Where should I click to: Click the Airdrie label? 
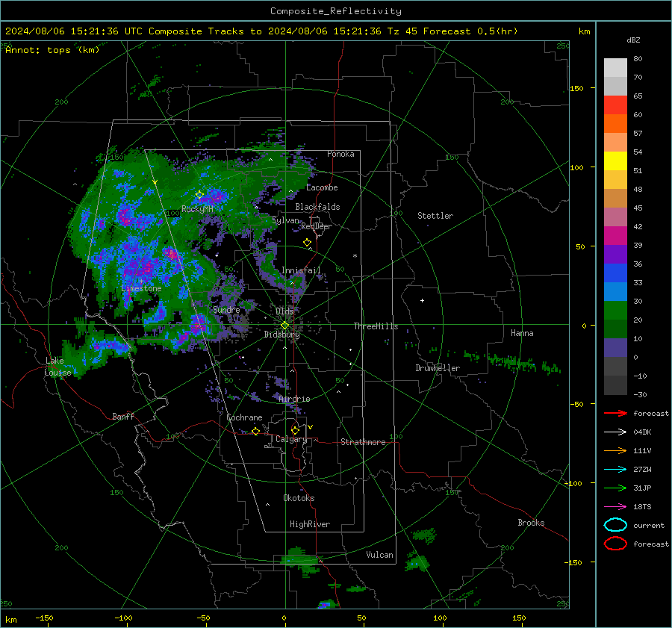point(294,399)
